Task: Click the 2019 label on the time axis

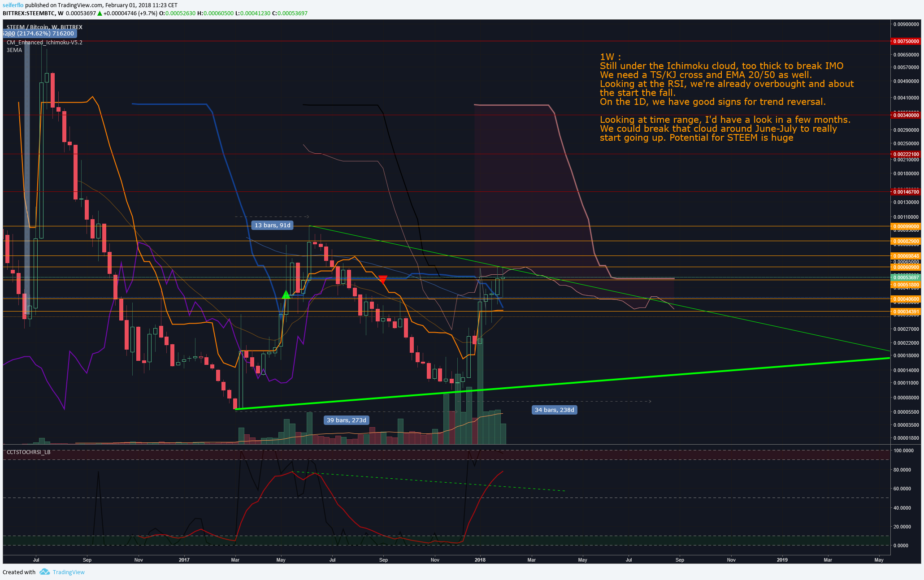Action: point(782,559)
